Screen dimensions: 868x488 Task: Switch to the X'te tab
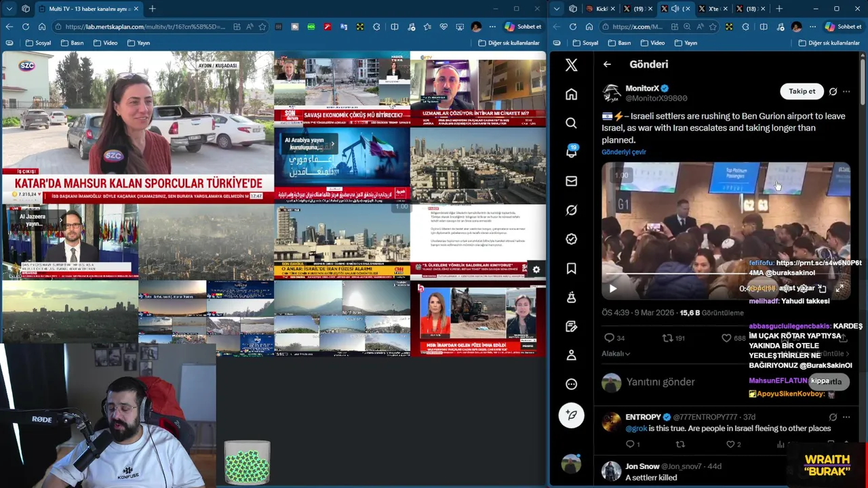[712, 9]
